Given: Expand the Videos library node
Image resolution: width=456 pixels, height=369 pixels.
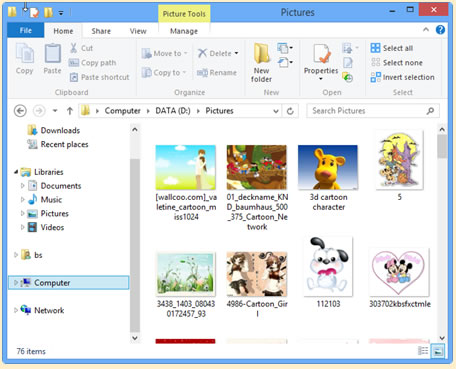Looking at the screenshot, I should 23,227.
